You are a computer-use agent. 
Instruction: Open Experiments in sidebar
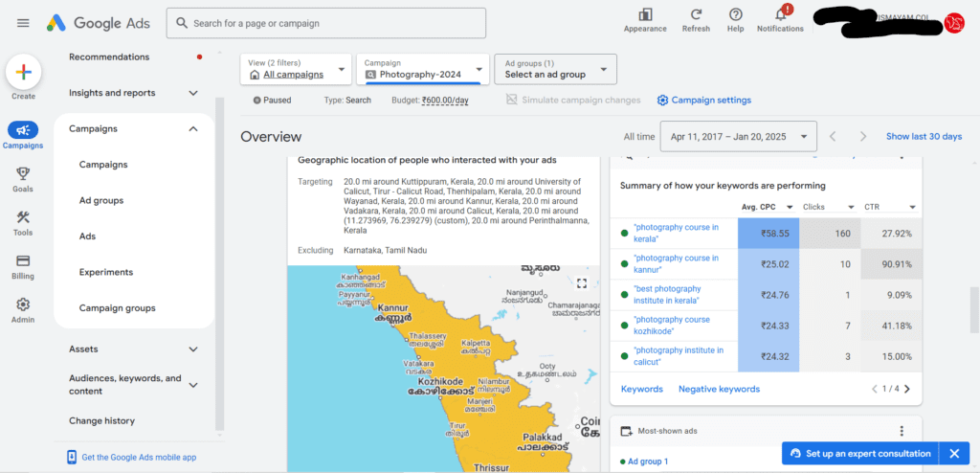(106, 272)
